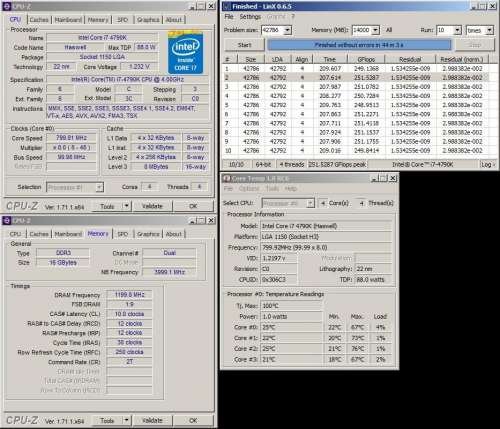Open the Caches tab in top CPU-Z window
Image resolution: width=500 pixels, height=429 pixels.
pos(39,20)
